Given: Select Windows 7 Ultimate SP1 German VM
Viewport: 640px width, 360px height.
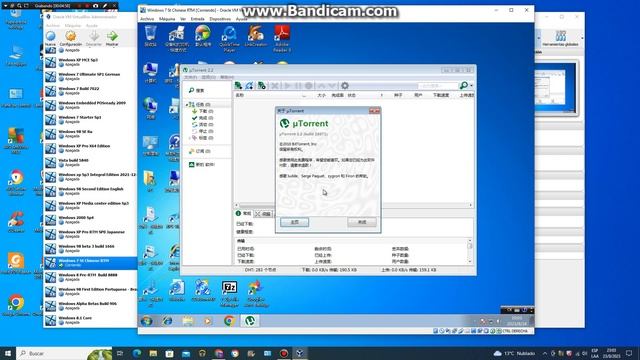Looking at the screenshot, I should pos(90,76).
